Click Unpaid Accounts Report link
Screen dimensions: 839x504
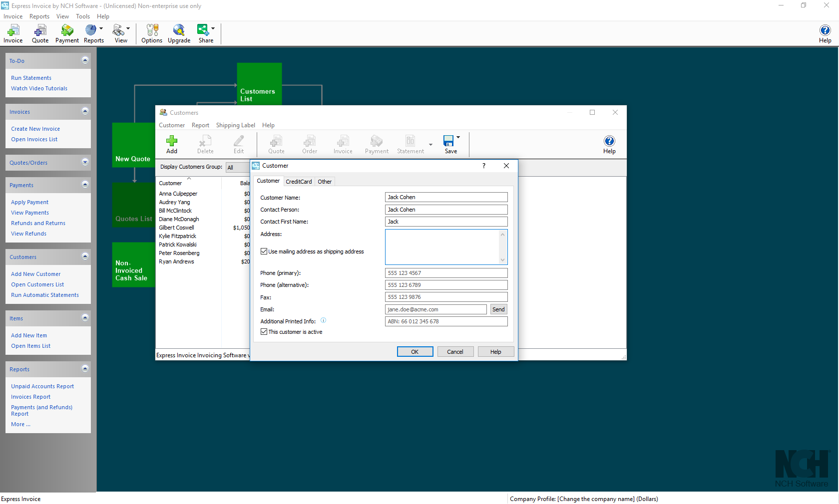42,386
